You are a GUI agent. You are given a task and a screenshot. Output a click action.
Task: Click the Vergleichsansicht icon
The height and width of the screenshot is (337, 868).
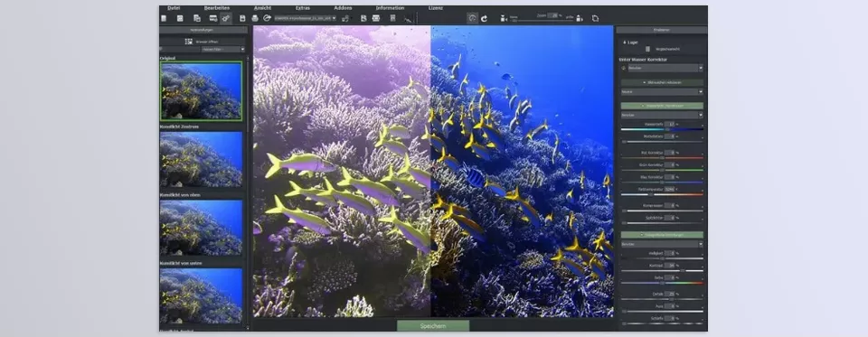click(x=647, y=50)
